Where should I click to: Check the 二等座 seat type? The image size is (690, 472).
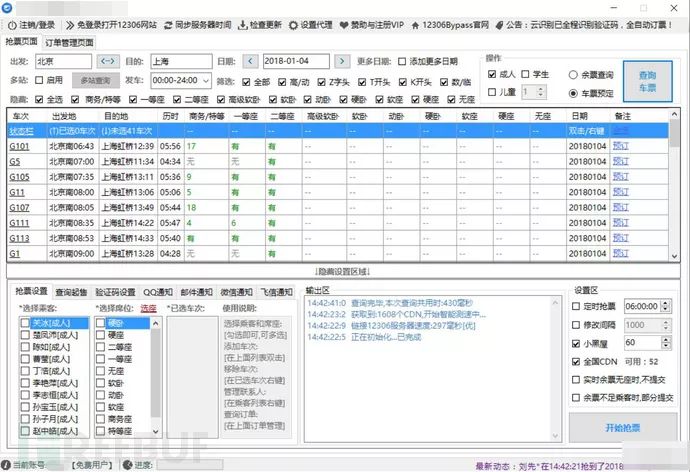[x=100, y=347]
